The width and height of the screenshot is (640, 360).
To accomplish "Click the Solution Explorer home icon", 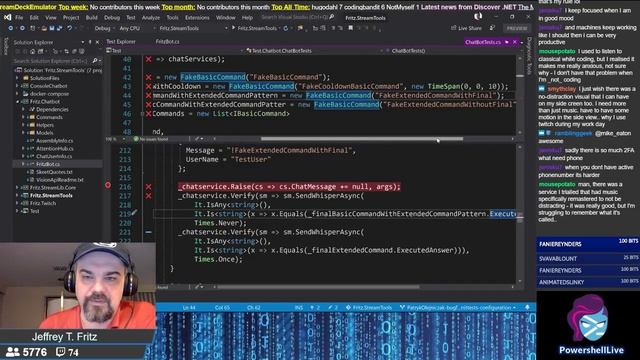I will tap(32, 51).
